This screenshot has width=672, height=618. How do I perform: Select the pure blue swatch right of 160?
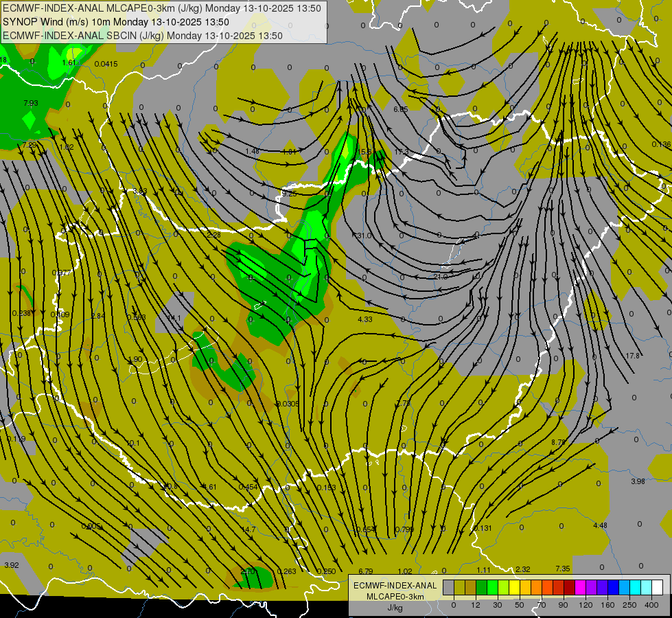(613, 588)
